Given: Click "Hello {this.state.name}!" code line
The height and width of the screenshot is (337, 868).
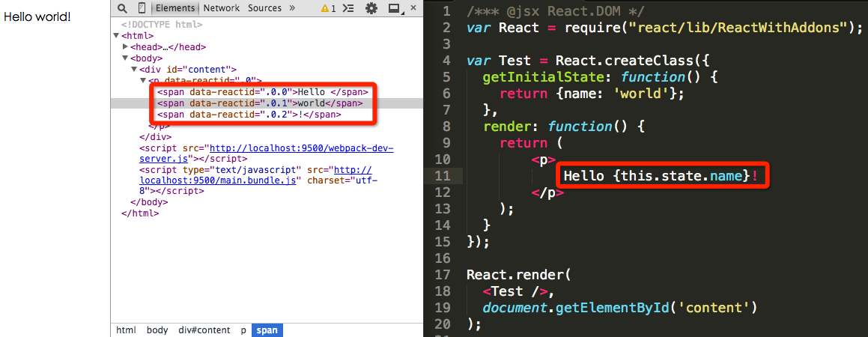Looking at the screenshot, I should tap(661, 176).
